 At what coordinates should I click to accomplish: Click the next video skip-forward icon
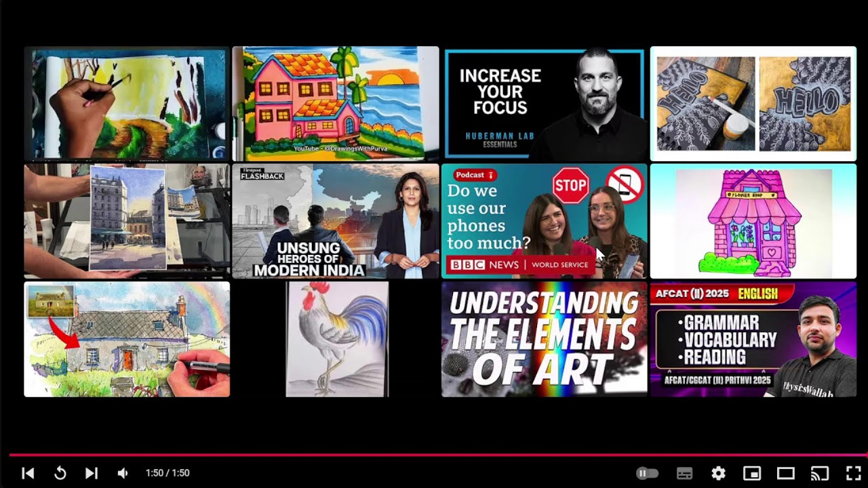[92, 473]
